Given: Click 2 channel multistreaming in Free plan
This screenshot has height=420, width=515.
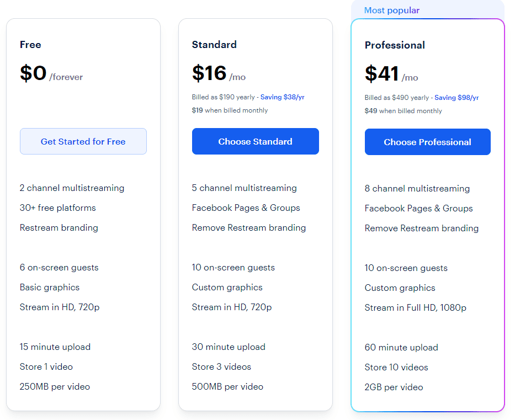Looking at the screenshot, I should click(x=72, y=188).
